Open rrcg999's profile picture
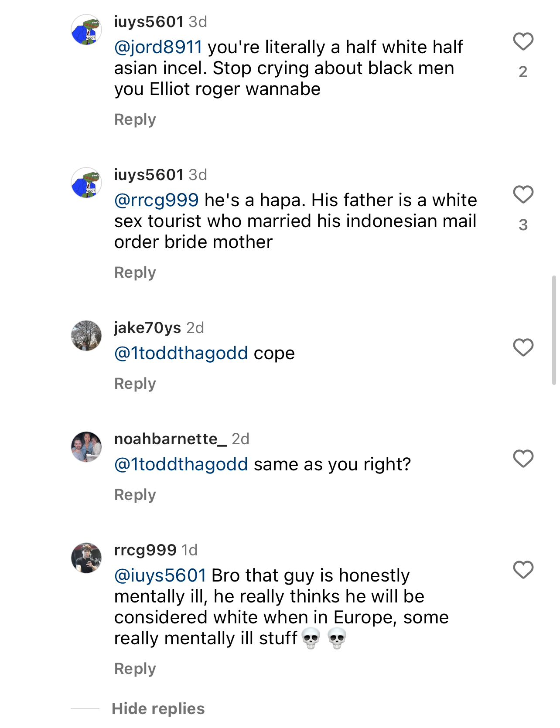Screen dimensions: 560x728 tap(86, 558)
